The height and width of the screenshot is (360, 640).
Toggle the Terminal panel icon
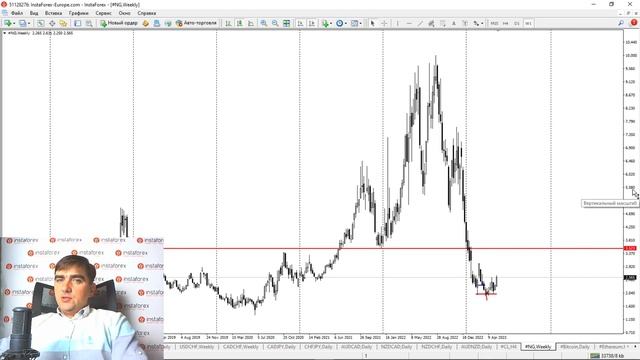[78, 23]
